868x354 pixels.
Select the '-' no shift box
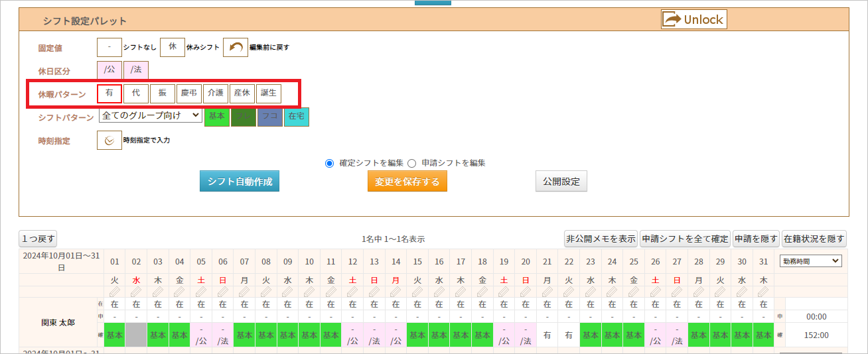tap(109, 47)
